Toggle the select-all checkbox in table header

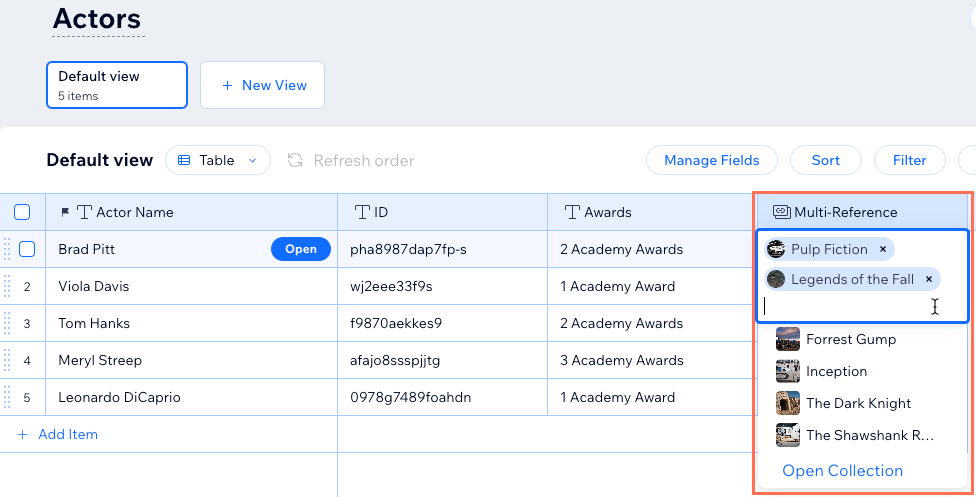point(22,212)
